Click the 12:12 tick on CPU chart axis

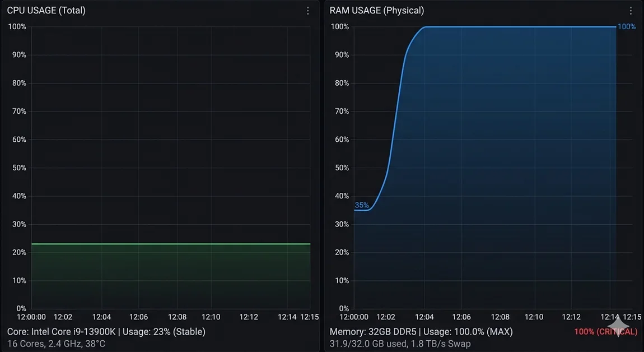point(249,317)
